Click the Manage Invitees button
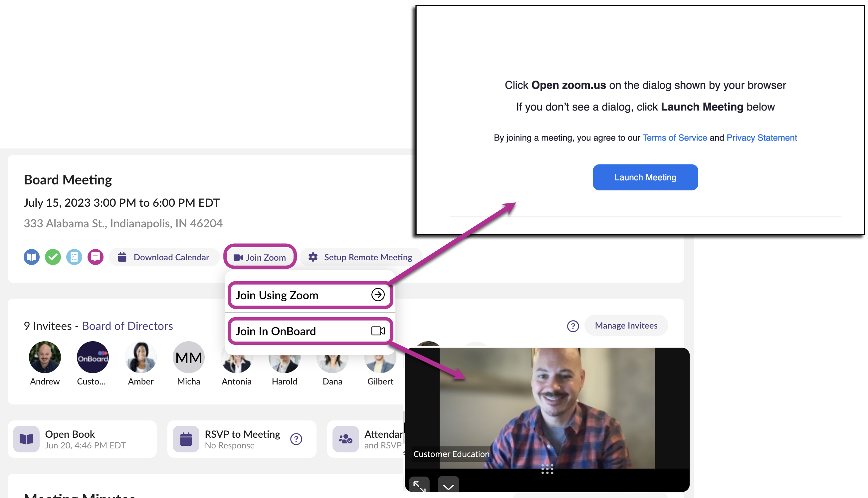 click(x=626, y=325)
